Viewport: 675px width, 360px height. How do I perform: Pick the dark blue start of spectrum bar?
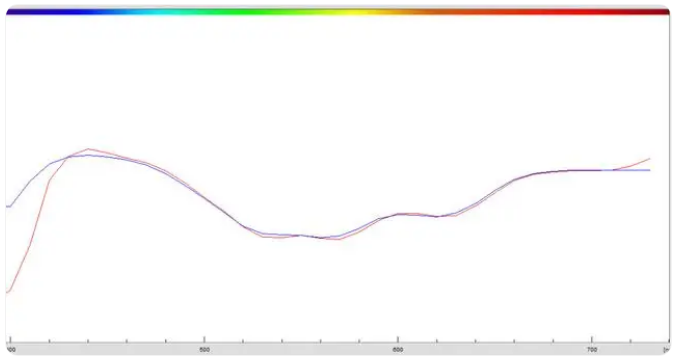point(26,12)
